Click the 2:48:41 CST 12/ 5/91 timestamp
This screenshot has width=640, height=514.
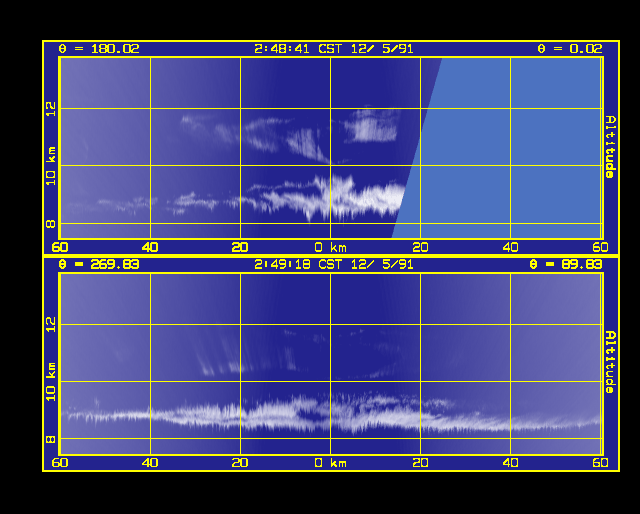click(x=333, y=49)
